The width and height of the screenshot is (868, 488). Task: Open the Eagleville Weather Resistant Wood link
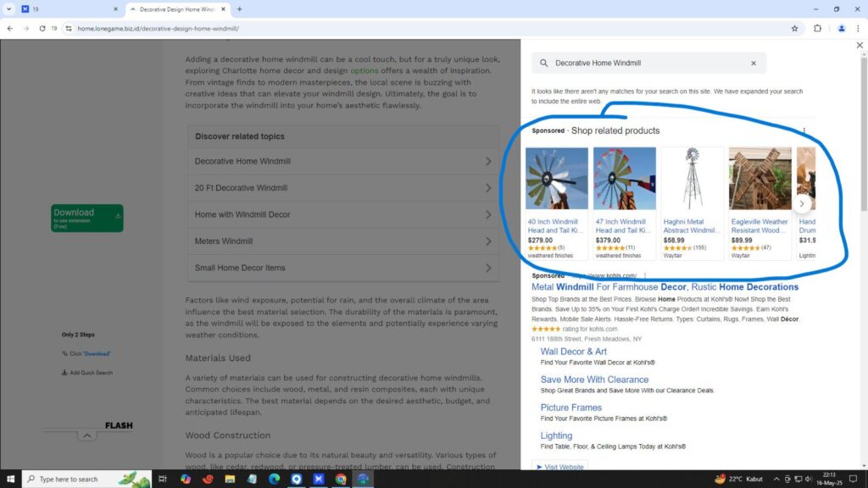(759, 225)
